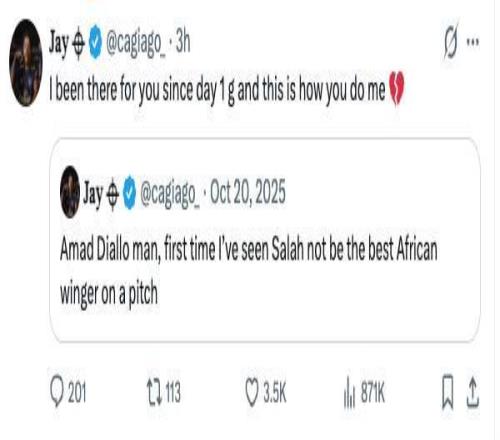Click the Oct 20, 2025 date
This screenshot has height=440, width=500.
coord(248,191)
